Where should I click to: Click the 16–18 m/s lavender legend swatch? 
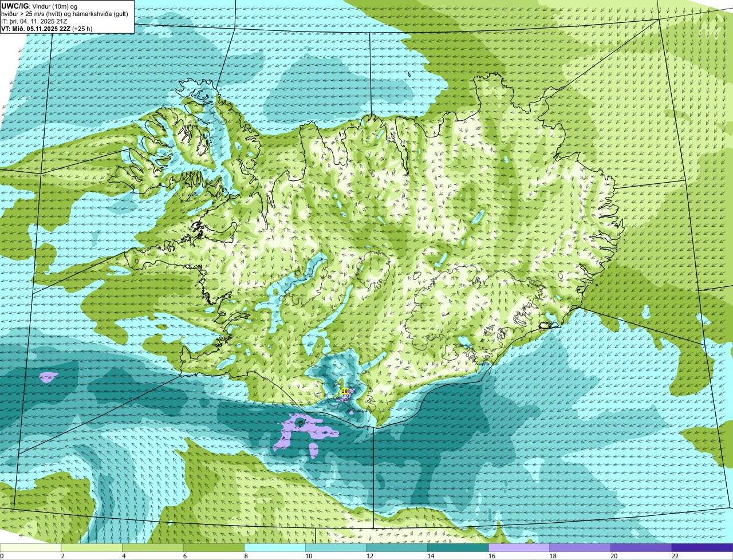coord(519,548)
